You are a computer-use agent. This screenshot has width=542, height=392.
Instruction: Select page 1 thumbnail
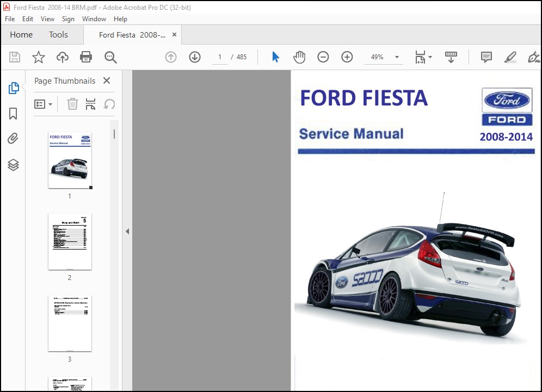[70, 160]
